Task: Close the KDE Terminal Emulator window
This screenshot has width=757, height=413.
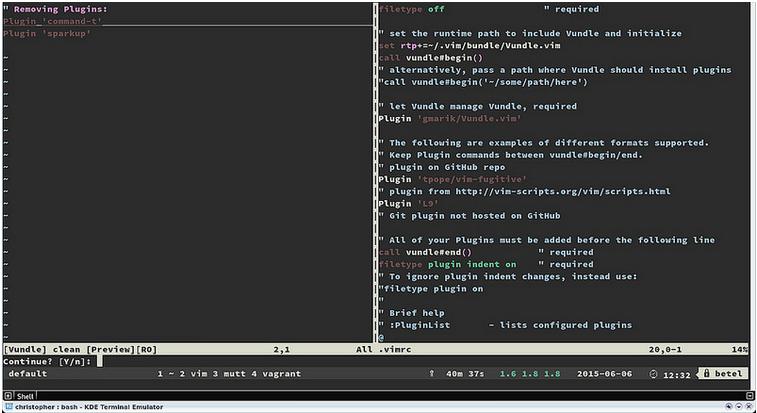Action: point(748,407)
